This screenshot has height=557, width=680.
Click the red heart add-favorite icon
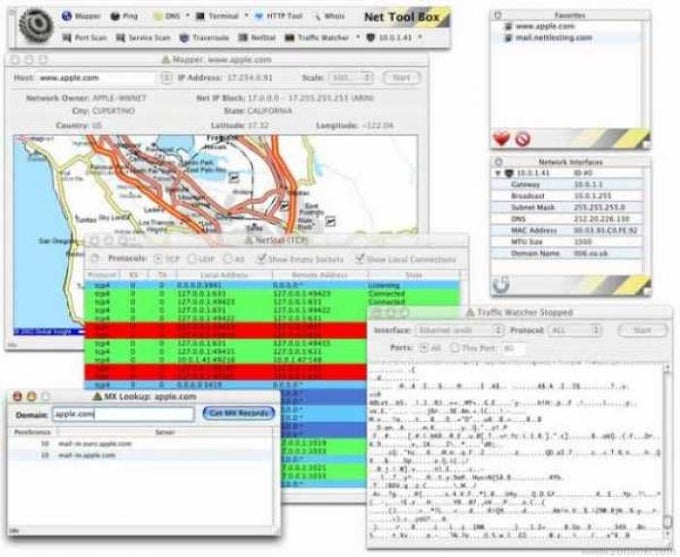501,139
